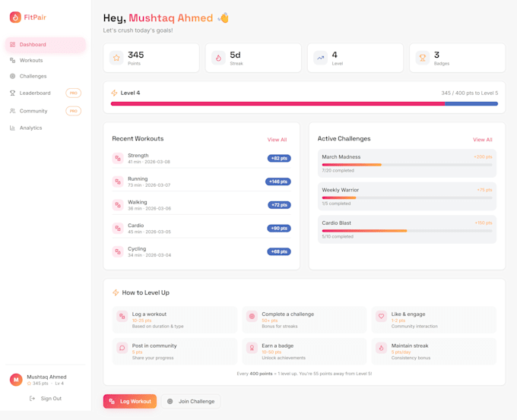Open the March Madness challenge card
Viewport: 517px width, 420px height.
click(x=407, y=163)
